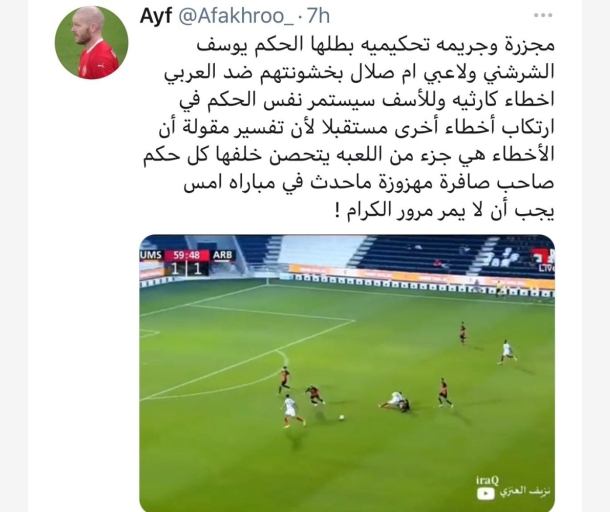This screenshot has width=610, height=512.
Task: Click the LIVE badge on the video corner
Action: 547,268
